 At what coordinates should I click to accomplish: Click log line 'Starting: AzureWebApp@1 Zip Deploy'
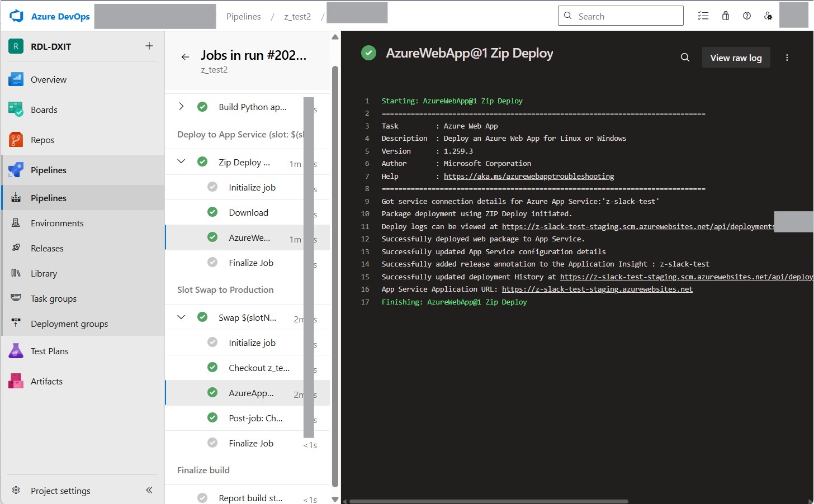point(452,101)
